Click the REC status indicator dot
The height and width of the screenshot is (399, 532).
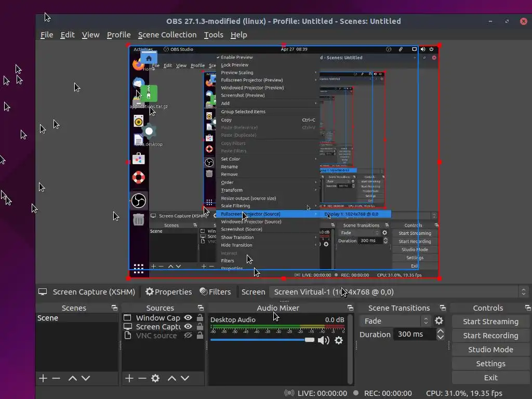[x=355, y=393]
